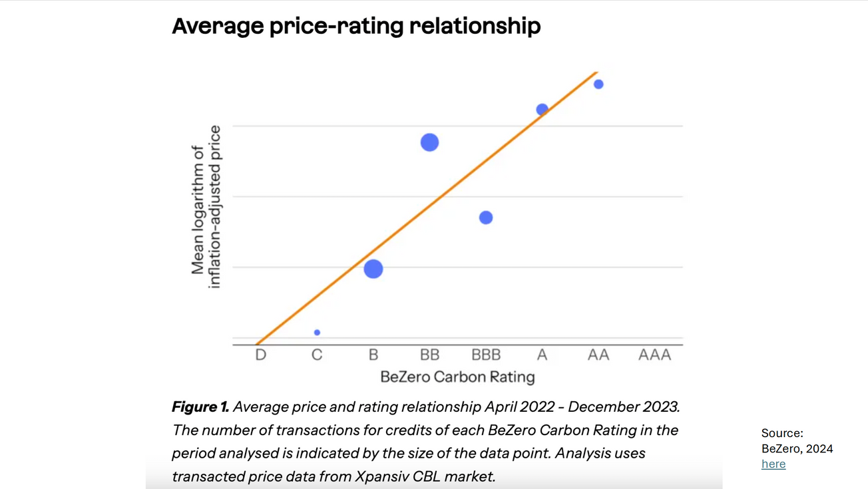868x489 pixels.
Task: Click the large data point above BB
Action: tap(429, 142)
